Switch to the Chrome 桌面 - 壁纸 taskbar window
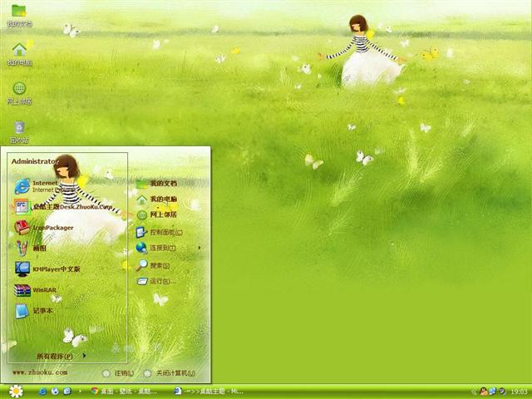Screen dimensions: 532x399 [124, 392]
